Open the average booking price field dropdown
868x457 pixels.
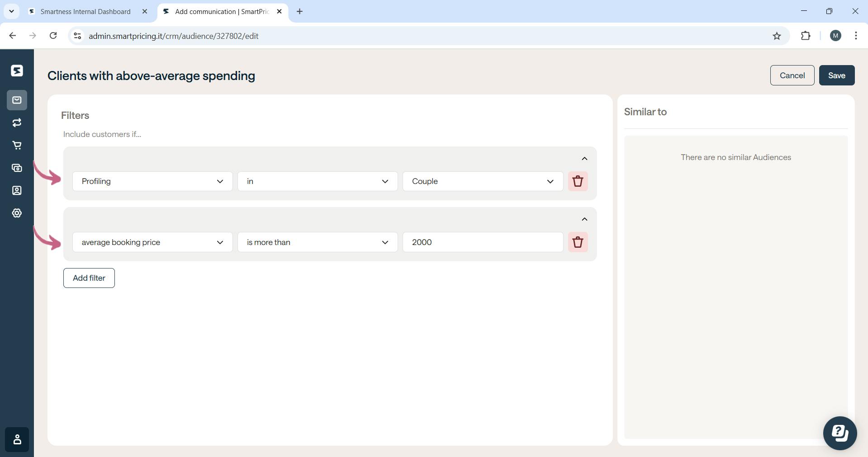152,242
